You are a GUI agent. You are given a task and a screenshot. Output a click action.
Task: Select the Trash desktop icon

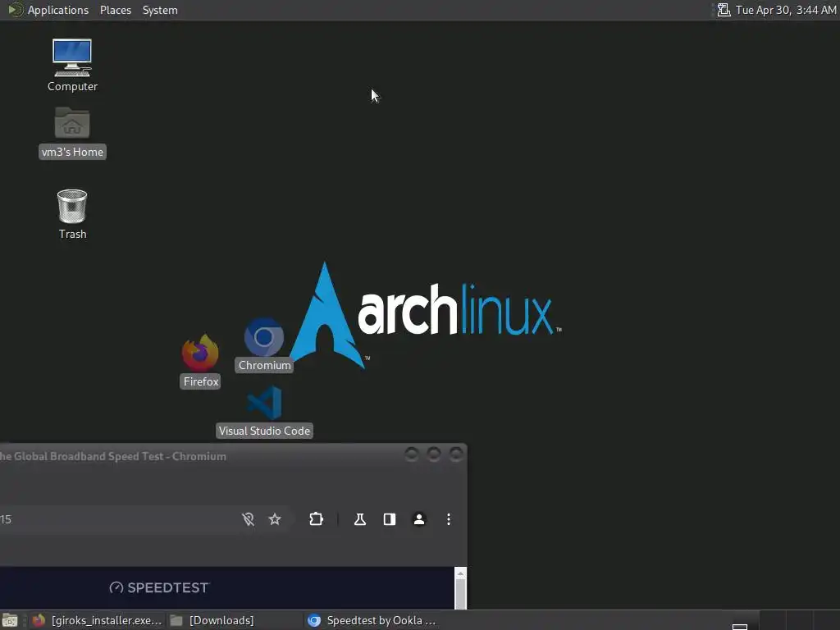pos(72,214)
